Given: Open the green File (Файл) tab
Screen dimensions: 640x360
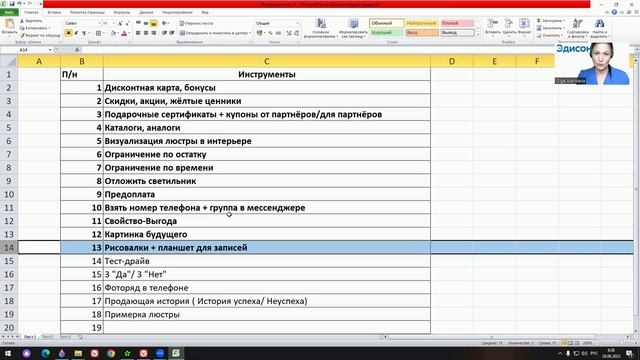Looking at the screenshot, I should coord(9,12).
